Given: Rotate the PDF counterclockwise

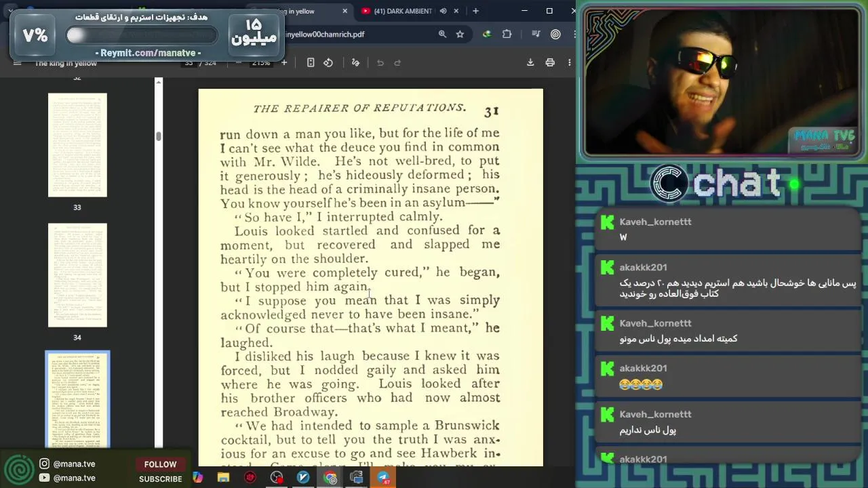Looking at the screenshot, I should click(x=328, y=62).
